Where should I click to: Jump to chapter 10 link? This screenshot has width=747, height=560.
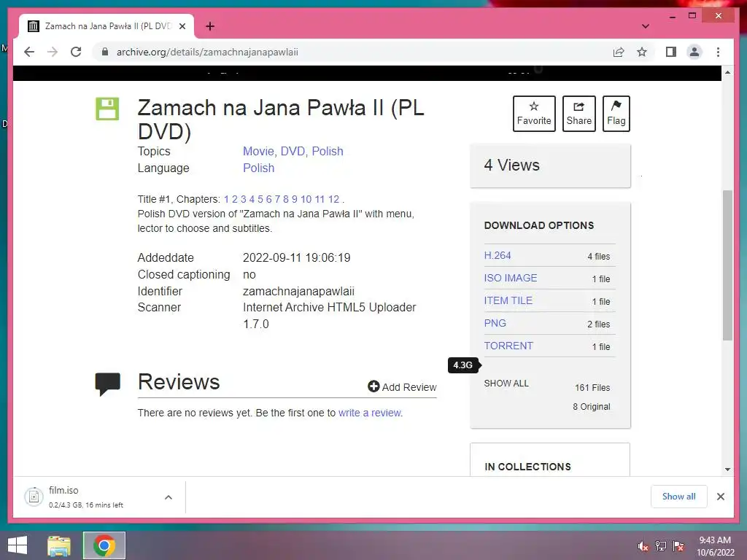[306, 199]
